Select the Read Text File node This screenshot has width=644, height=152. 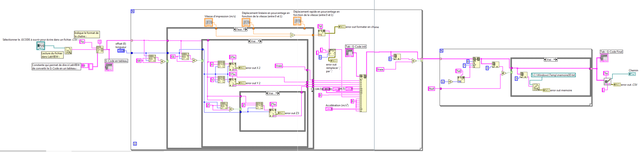click(x=68, y=51)
